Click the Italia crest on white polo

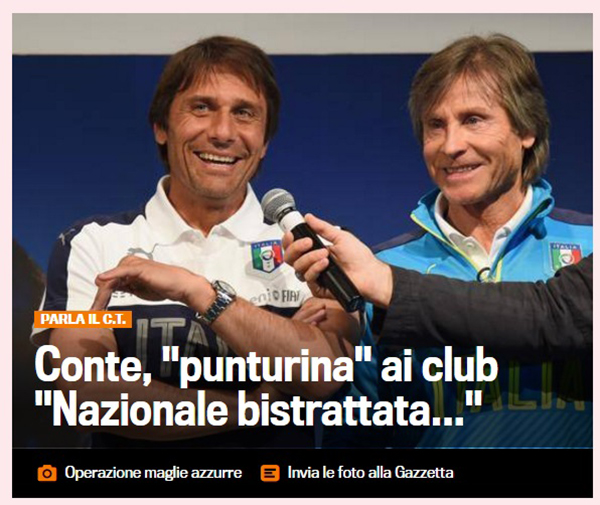[267, 256]
